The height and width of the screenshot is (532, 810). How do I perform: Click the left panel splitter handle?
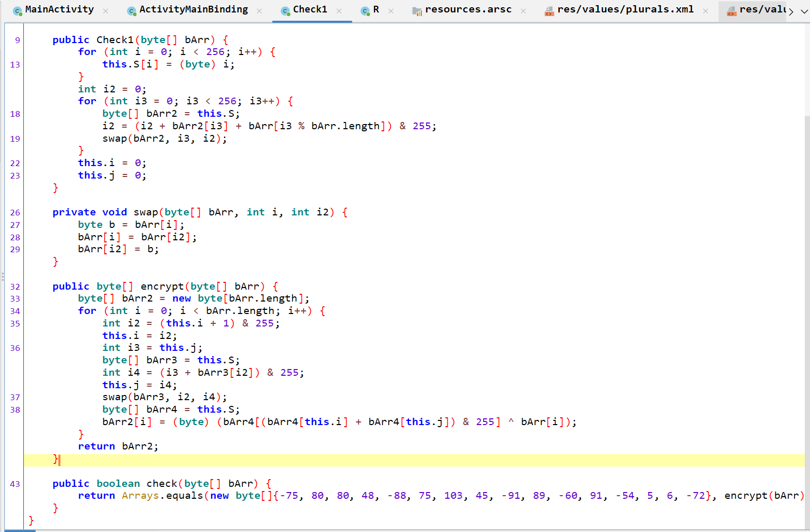(2, 276)
